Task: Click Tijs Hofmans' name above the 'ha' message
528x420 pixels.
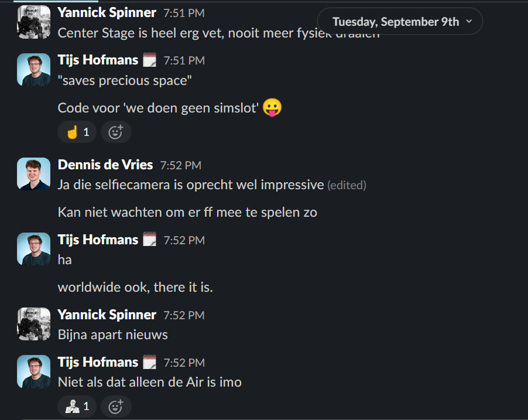Action: (98, 240)
